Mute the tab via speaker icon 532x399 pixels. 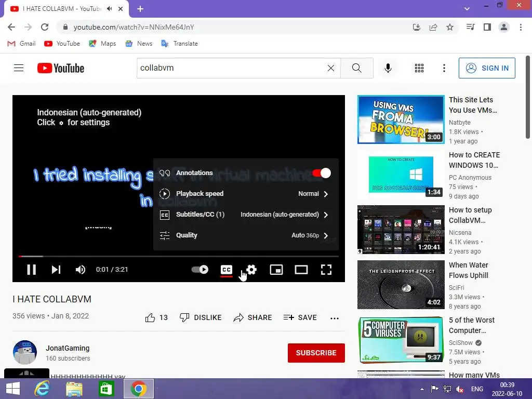click(109, 9)
